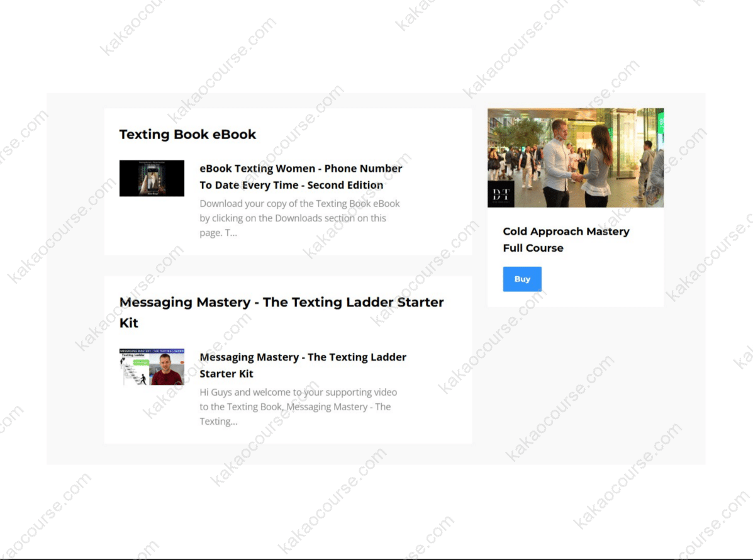The image size is (753, 560).
Task: Open the eBook Texting Women thumbnail
Action: (152, 178)
